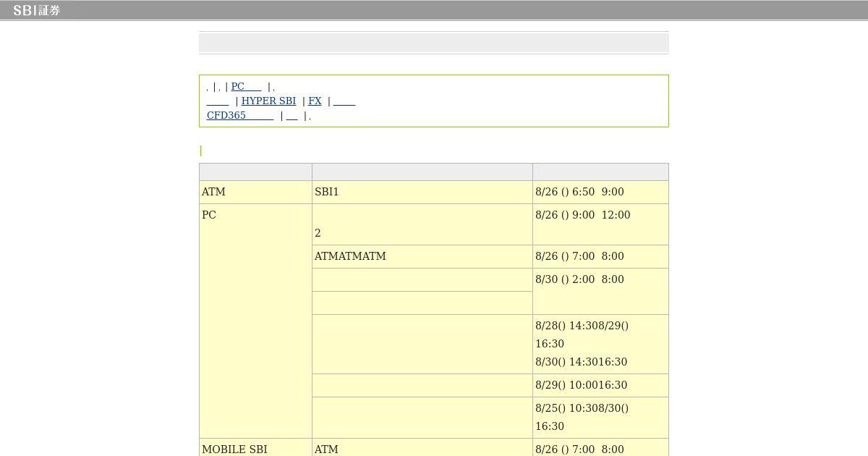Screen dimensions: 868x456
Task: Open the PC link in the navigation box
Action: tap(246, 86)
